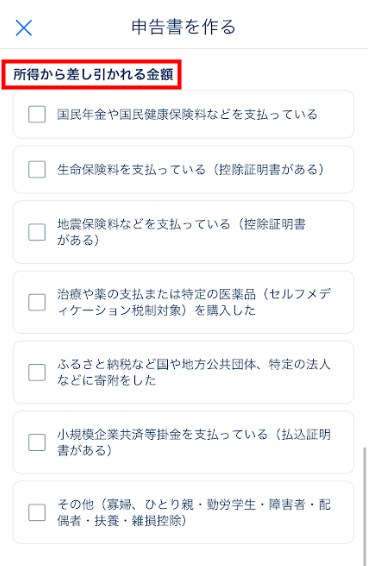The width and height of the screenshot is (368, 566).
Task: Check the ふるさと納税 donation checkbox
Action: (x=37, y=372)
